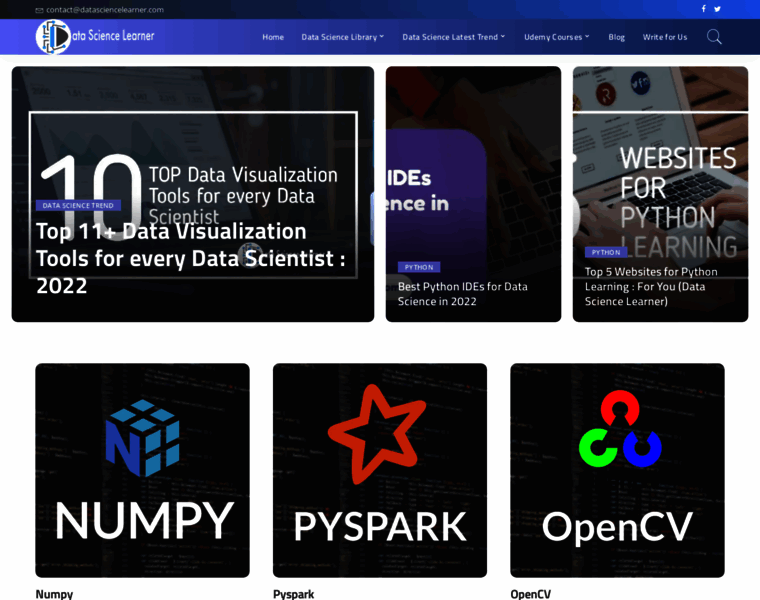
Task: Click the Numpy card image
Action: point(142,470)
